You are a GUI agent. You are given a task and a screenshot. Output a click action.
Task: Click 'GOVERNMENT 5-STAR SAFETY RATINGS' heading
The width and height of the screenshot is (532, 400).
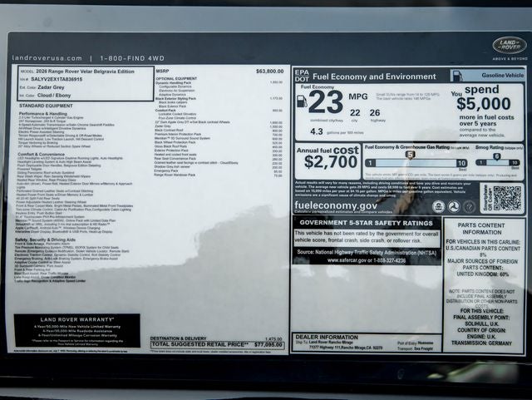point(367,223)
